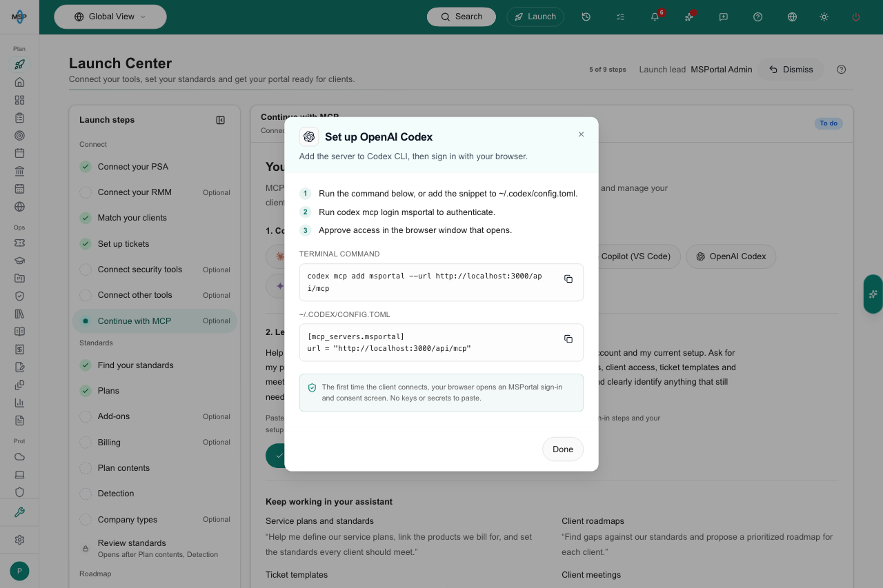Select the Match your clients step
Screen dimensions: 883x588
click(155, 218)
